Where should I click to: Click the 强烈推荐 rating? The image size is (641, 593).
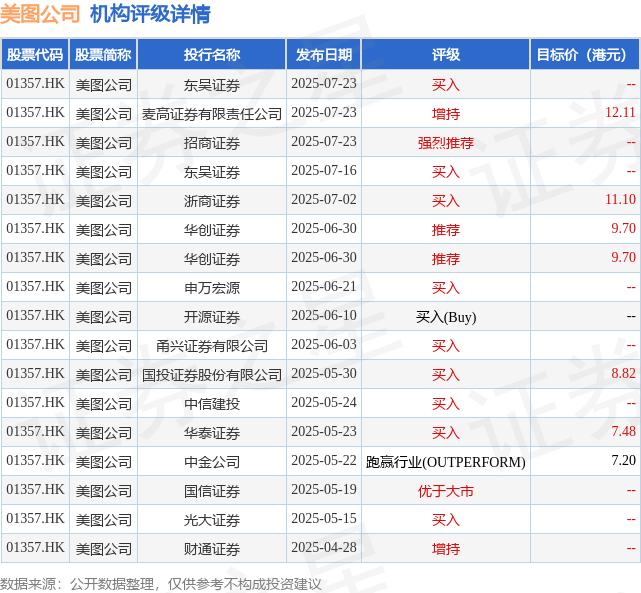[446, 142]
